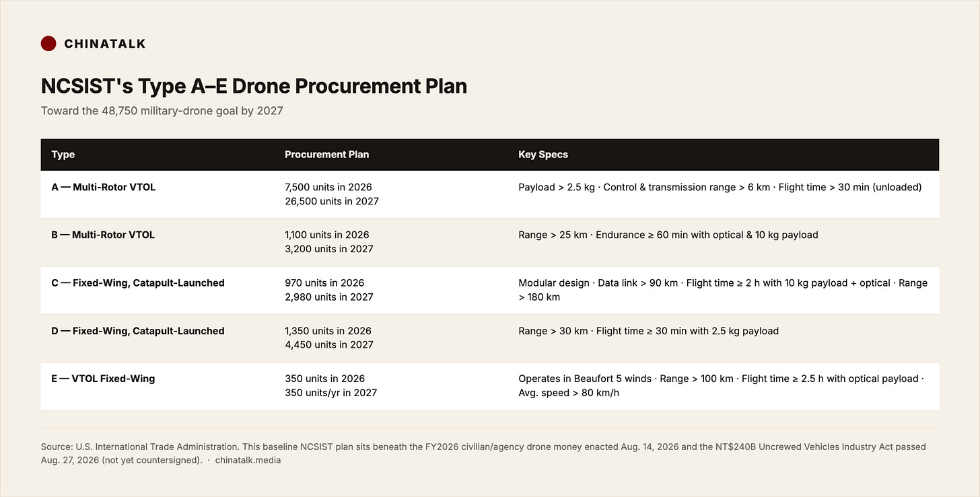
Task: Select row C — Fixed-Wing, Catapult-Launched
Action: 489,290
